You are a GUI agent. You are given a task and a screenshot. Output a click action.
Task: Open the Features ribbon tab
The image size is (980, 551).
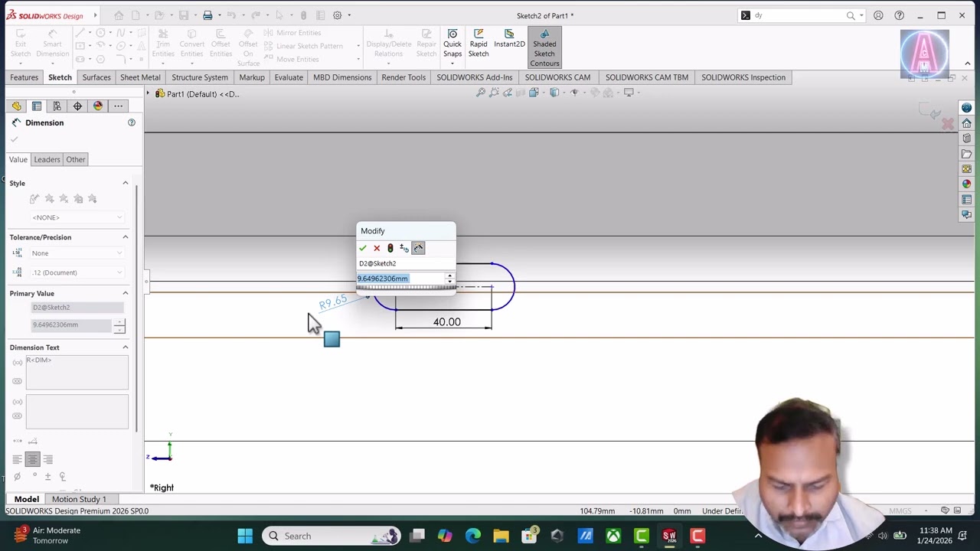[x=24, y=77]
